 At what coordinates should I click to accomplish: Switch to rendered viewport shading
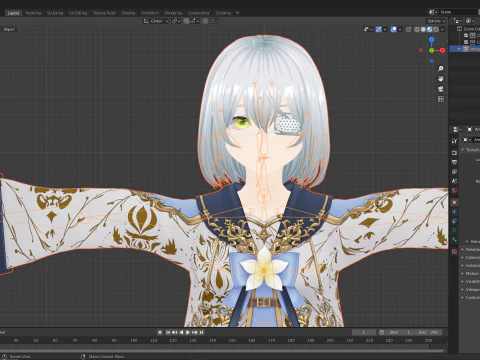[x=436, y=29]
